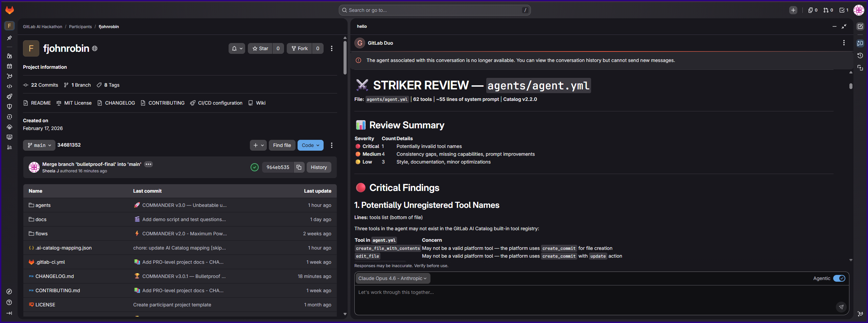Open the Secure shield sidebar icon
The height and width of the screenshot is (323, 868).
click(x=9, y=107)
